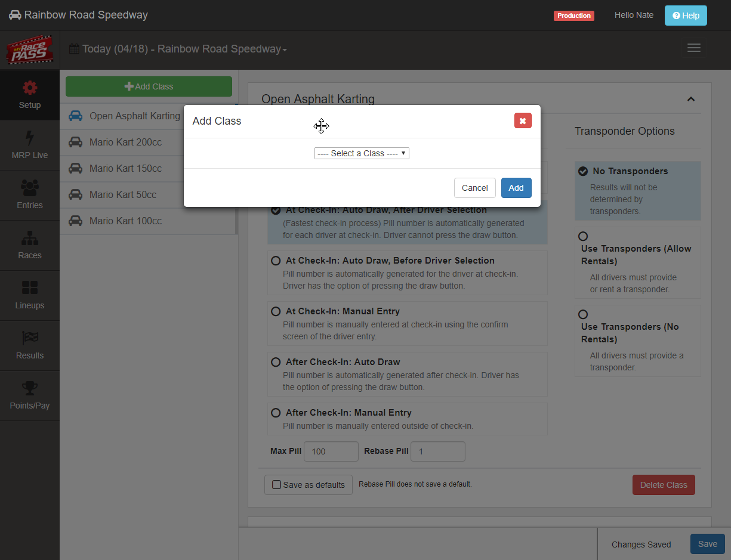
Task: Click the MyRacePass logo
Action: pyautogui.click(x=29, y=50)
